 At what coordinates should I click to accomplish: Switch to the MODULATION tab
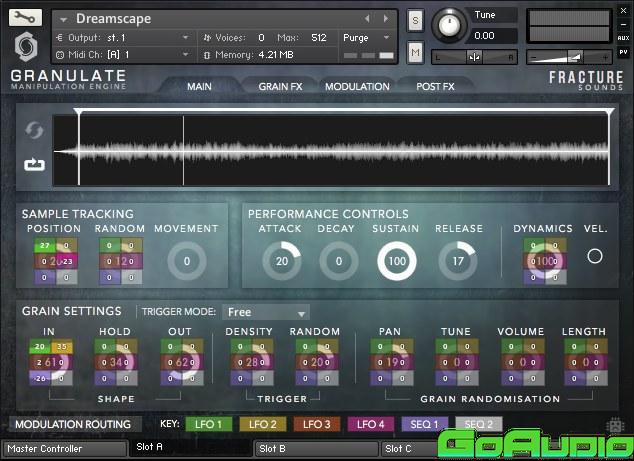tap(357, 87)
